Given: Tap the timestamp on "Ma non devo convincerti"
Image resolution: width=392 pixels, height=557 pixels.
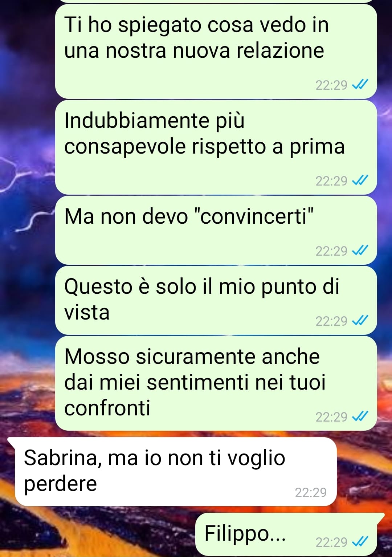Looking at the screenshot, I should pyautogui.click(x=331, y=251).
